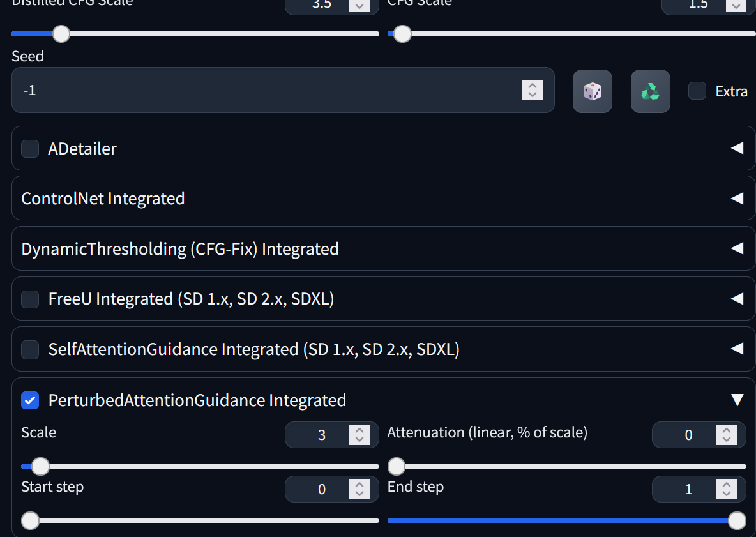
Task: Click the Distilled CFG Scale slider handle
Action: pyautogui.click(x=61, y=34)
